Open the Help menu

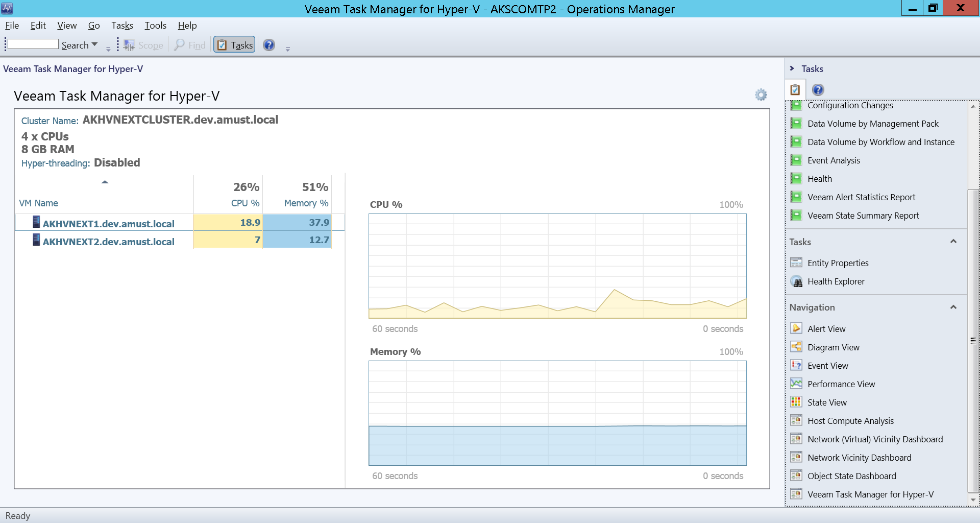click(x=187, y=26)
